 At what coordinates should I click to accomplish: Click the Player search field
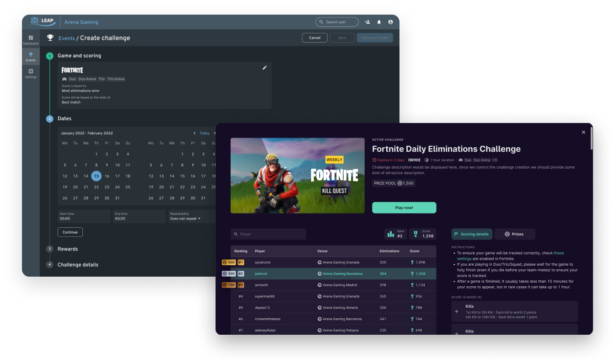tap(268, 234)
